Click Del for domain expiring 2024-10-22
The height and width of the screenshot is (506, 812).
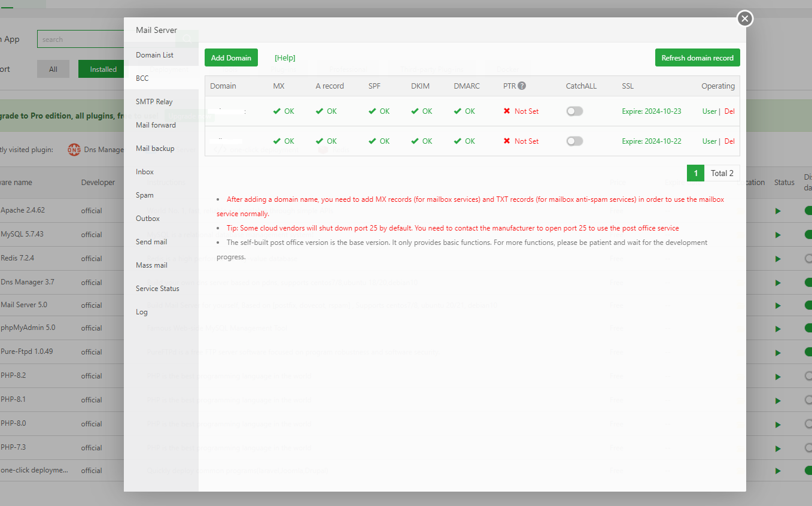tap(729, 141)
